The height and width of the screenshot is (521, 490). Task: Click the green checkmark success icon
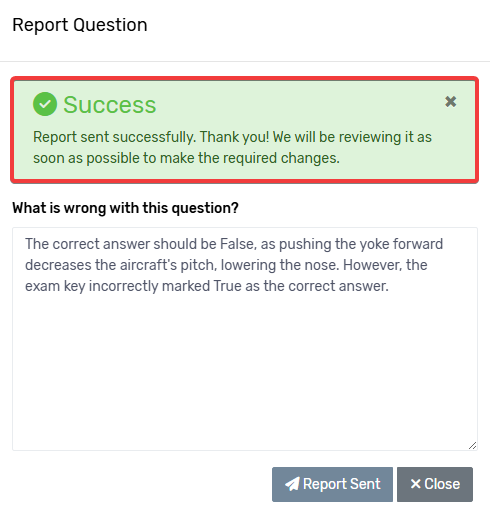coord(45,104)
